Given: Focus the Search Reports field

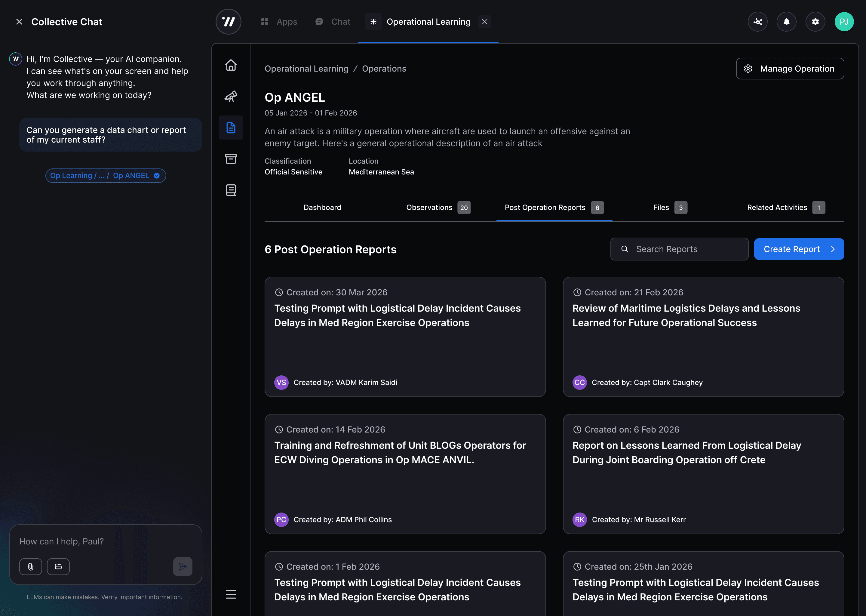Looking at the screenshot, I should [x=679, y=249].
